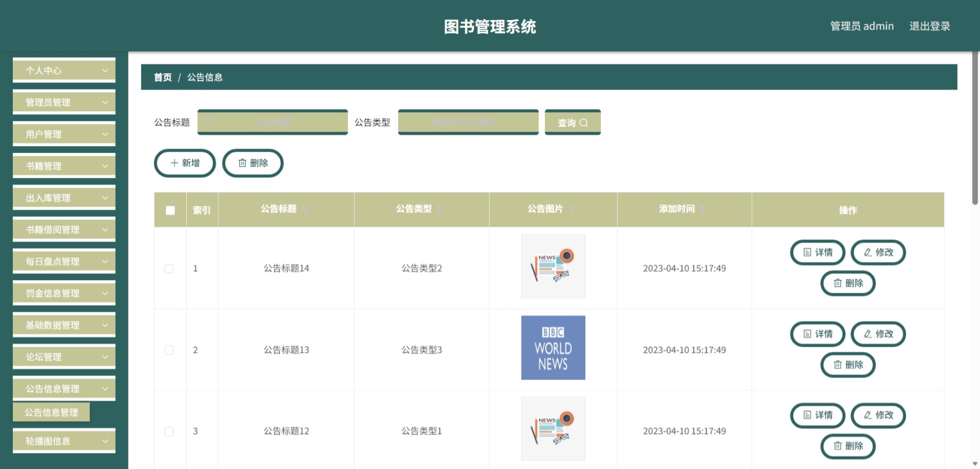Check the checkbox for row 公告标题13
Viewport: 980px width, 469px height.
click(169, 350)
